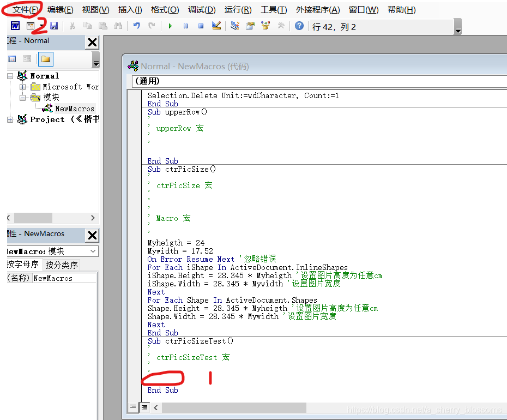Open the 运行(R) menu
Viewport: 507px width, 420px height.
(x=238, y=10)
